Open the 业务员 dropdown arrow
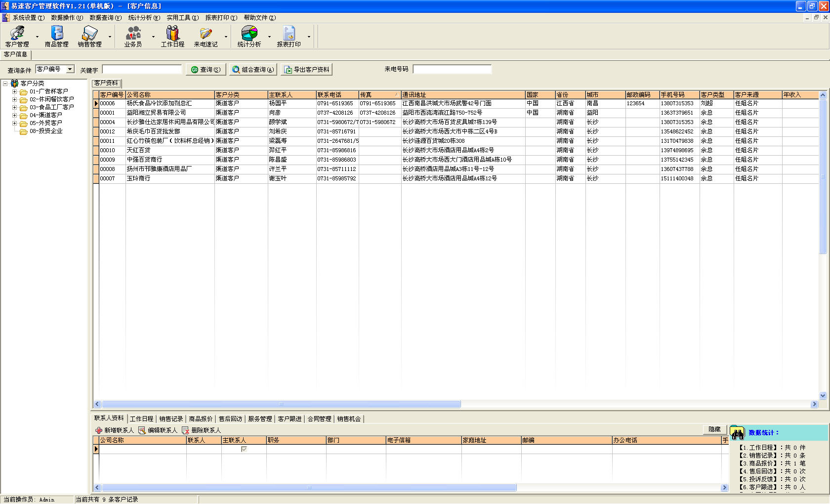830x504 pixels. tap(153, 37)
